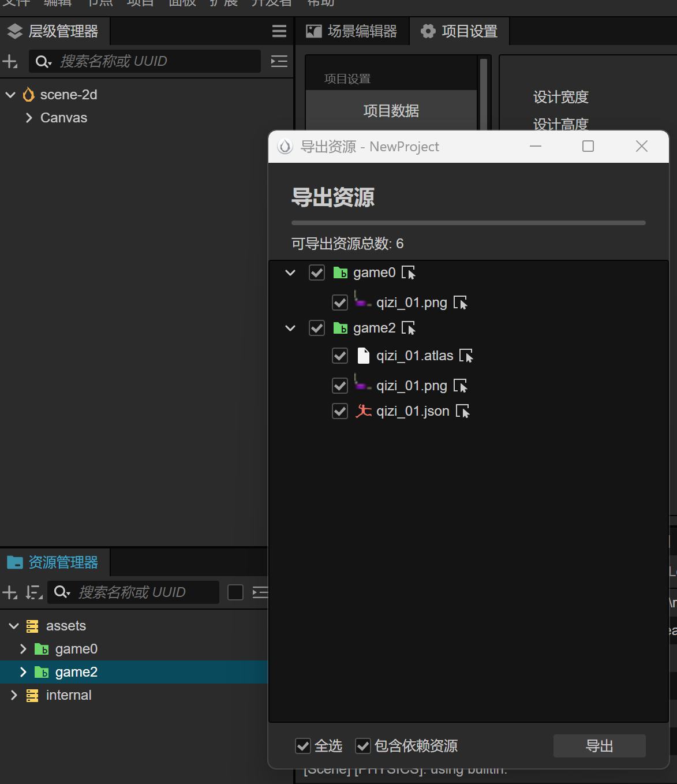The height and width of the screenshot is (784, 677).
Task: Uncheck the game0 folder checkbox
Action: pos(317,272)
